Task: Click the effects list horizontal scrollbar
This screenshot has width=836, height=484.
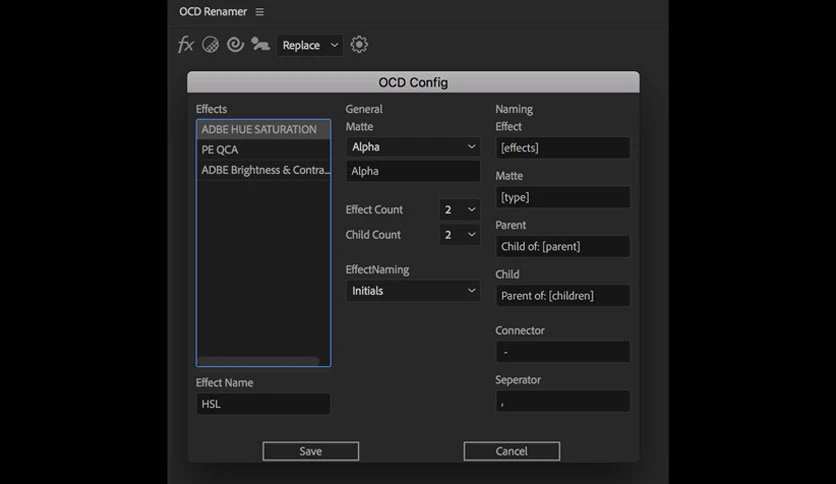Action: tap(259, 361)
